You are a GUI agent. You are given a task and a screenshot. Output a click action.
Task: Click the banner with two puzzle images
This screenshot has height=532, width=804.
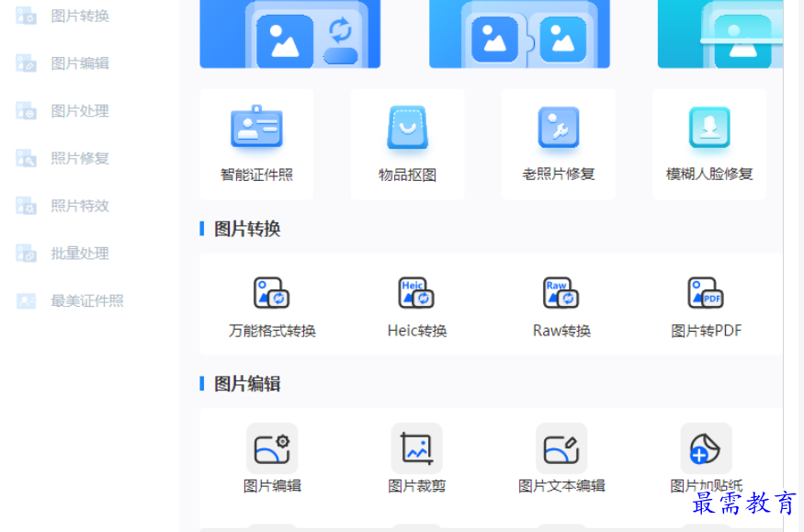[x=519, y=34]
